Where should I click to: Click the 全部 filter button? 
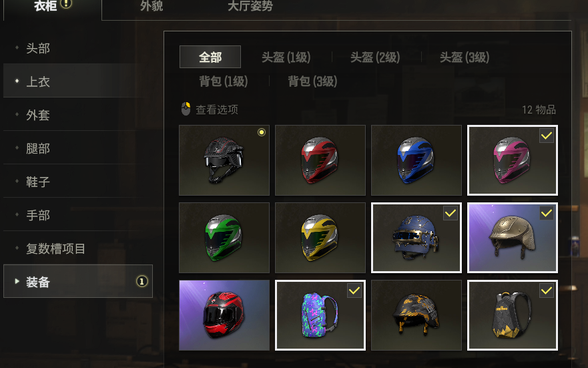(x=210, y=57)
